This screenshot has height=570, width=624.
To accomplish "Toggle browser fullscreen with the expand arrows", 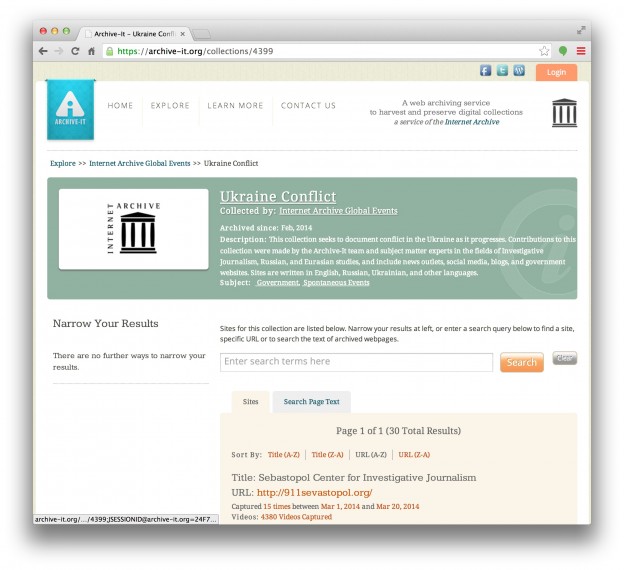I will 581,30.
